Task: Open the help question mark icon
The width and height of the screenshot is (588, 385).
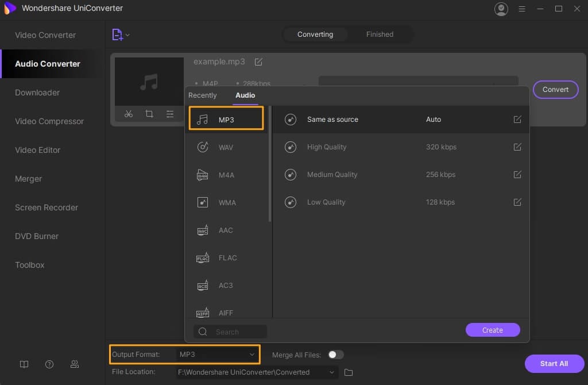Action: pyautogui.click(x=49, y=364)
